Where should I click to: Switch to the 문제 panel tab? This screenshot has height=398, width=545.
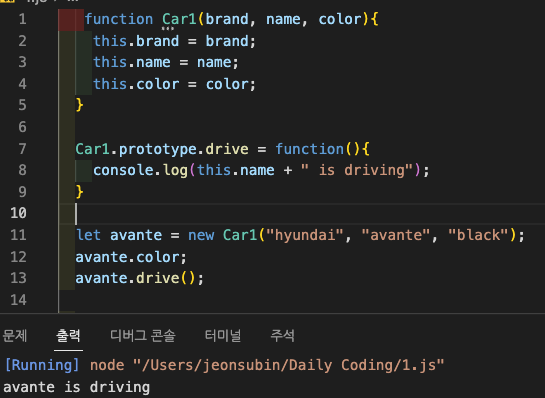point(14,335)
